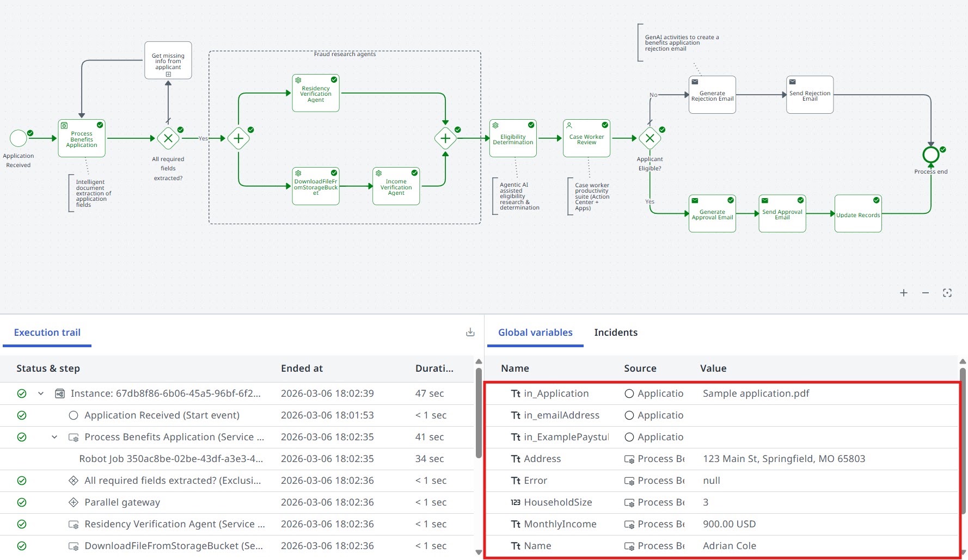This screenshot has width=968, height=560.
Task: Click the Source column header
Action: point(640,368)
